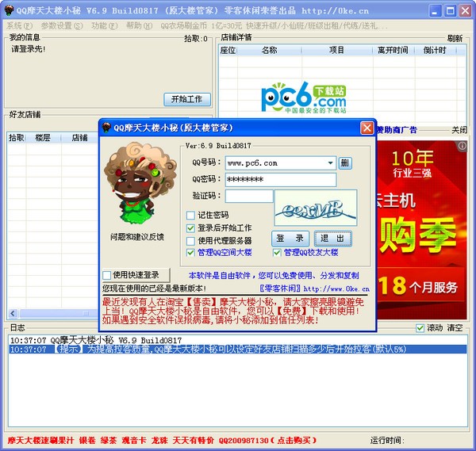Click the 楼层 column header
This screenshot has width=476, height=451.
[44, 138]
